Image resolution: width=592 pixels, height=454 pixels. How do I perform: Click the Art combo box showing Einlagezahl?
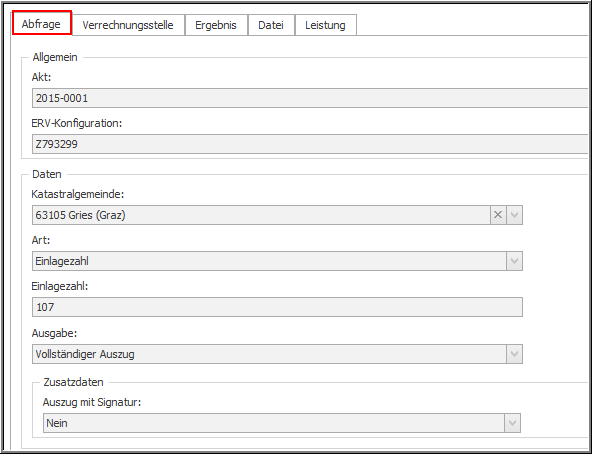point(269,261)
